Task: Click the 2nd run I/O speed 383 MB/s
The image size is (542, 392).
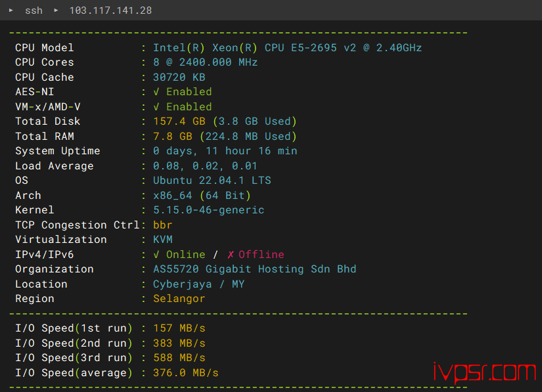Action: (179, 343)
